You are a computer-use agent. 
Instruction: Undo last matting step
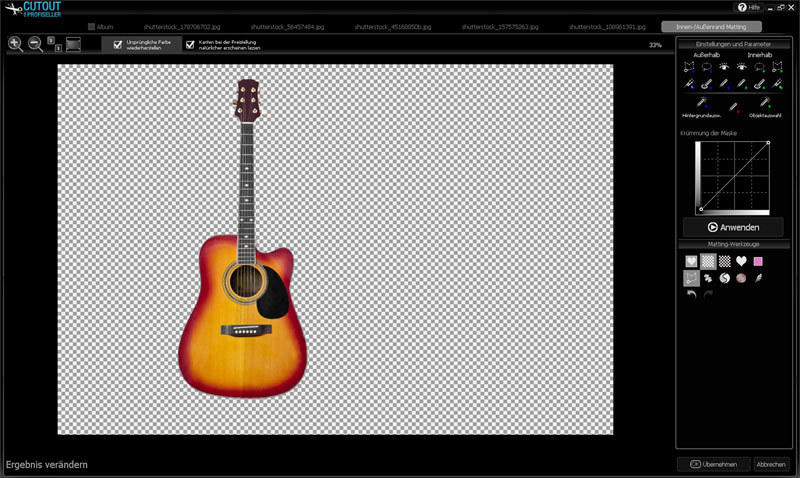coord(691,294)
